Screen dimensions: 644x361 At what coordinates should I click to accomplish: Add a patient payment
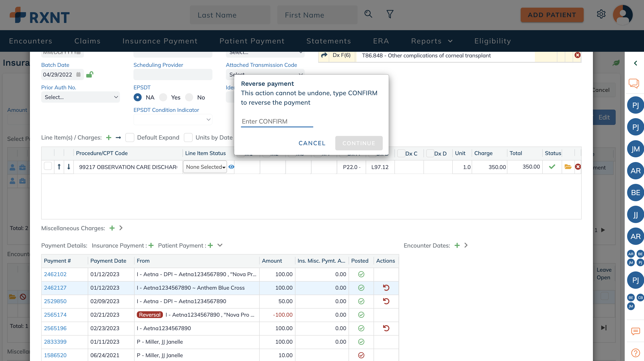pyautogui.click(x=210, y=246)
